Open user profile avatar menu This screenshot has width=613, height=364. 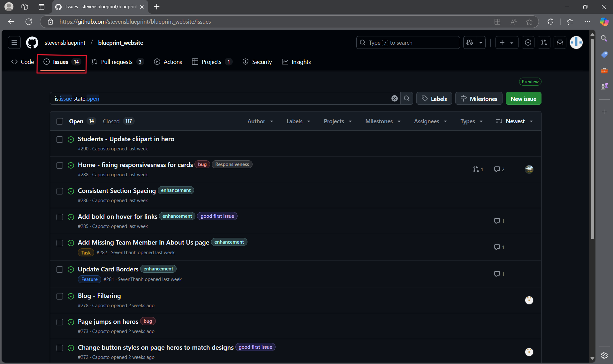pos(576,42)
